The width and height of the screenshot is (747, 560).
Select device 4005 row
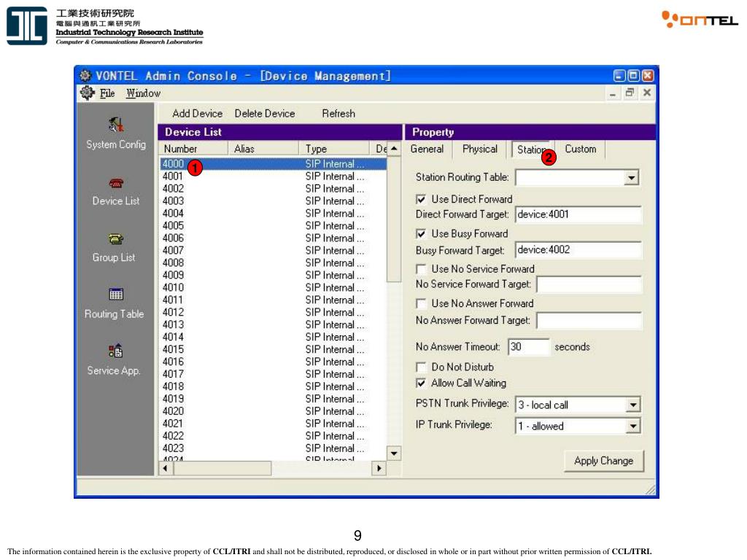(x=273, y=226)
